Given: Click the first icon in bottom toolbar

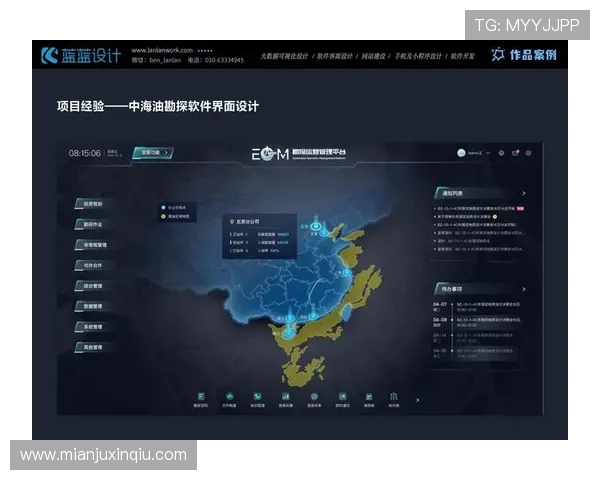Looking at the screenshot, I should tap(199, 397).
